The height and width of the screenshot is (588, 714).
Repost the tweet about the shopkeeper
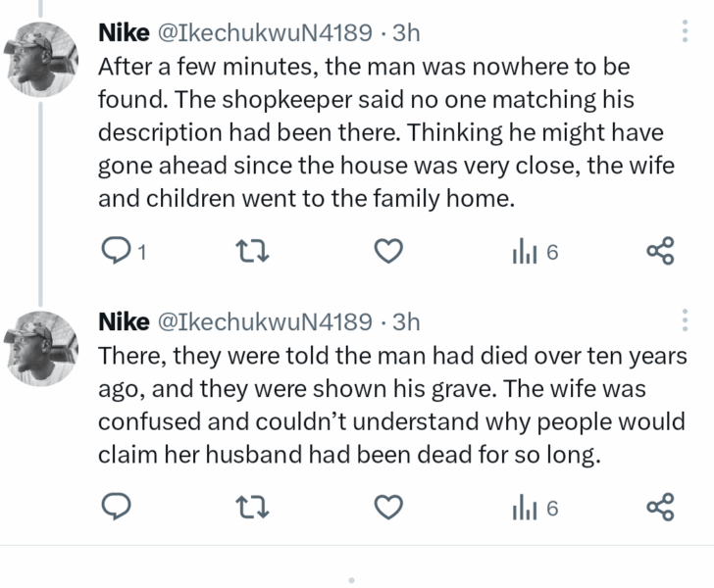255,254
